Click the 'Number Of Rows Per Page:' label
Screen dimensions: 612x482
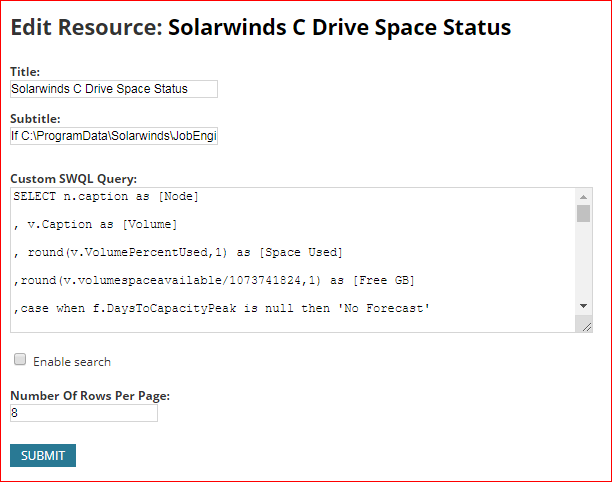pos(90,396)
